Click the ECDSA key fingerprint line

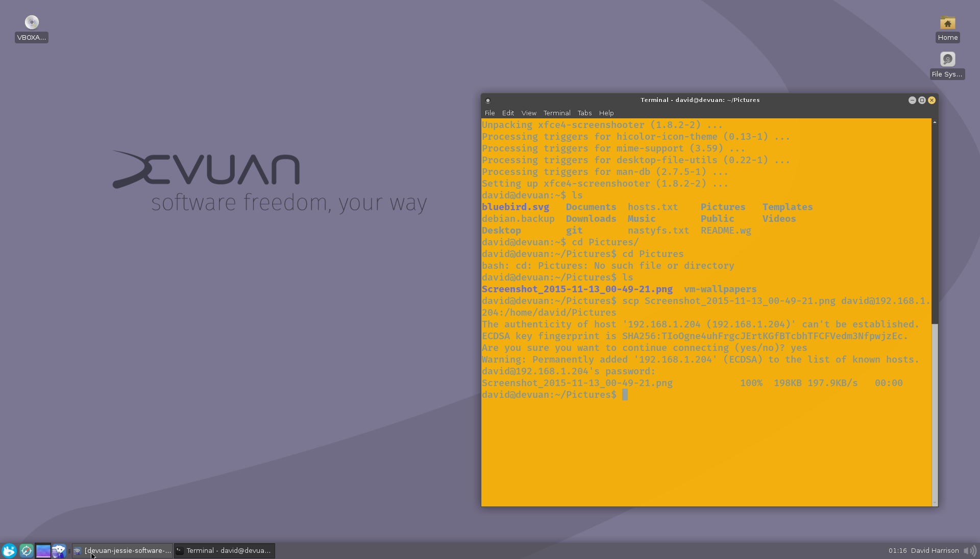(x=695, y=336)
